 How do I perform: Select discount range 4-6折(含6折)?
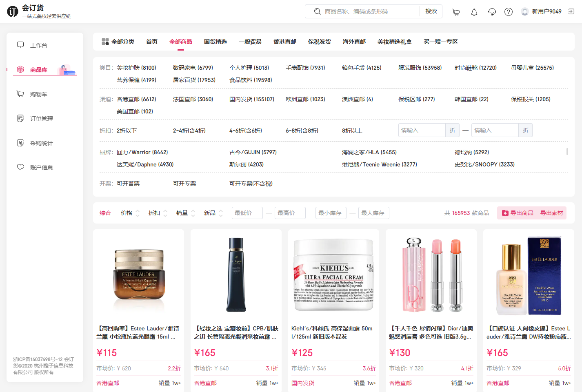pyautogui.click(x=246, y=131)
